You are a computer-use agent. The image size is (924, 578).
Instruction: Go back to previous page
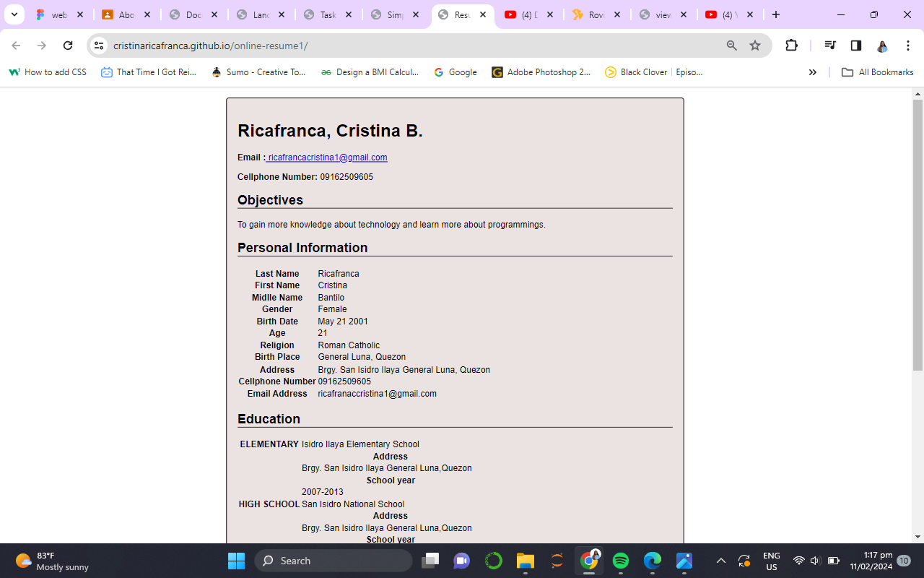click(x=16, y=46)
